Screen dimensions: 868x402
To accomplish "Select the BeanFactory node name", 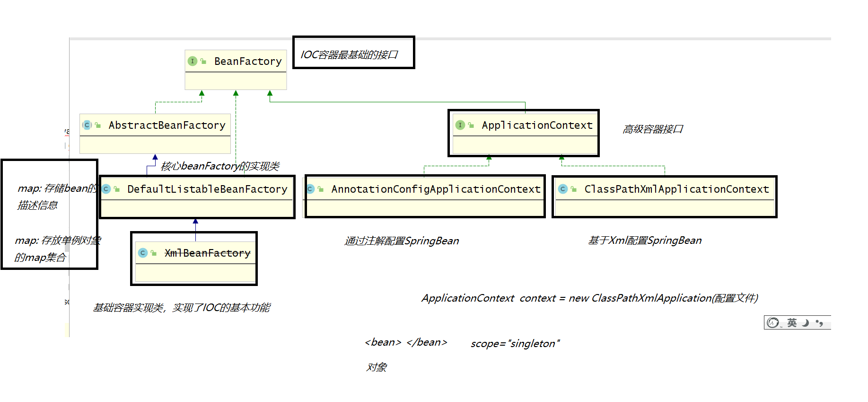I will tap(248, 61).
